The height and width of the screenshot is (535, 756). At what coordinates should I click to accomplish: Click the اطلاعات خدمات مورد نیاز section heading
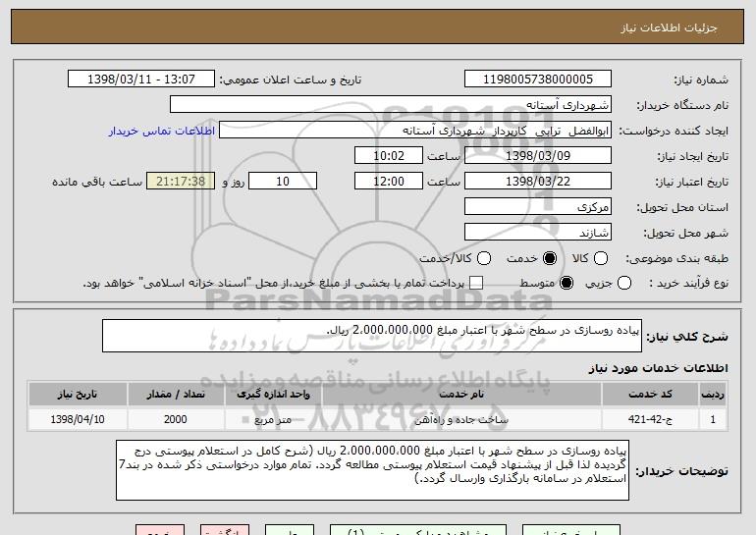tap(658, 368)
